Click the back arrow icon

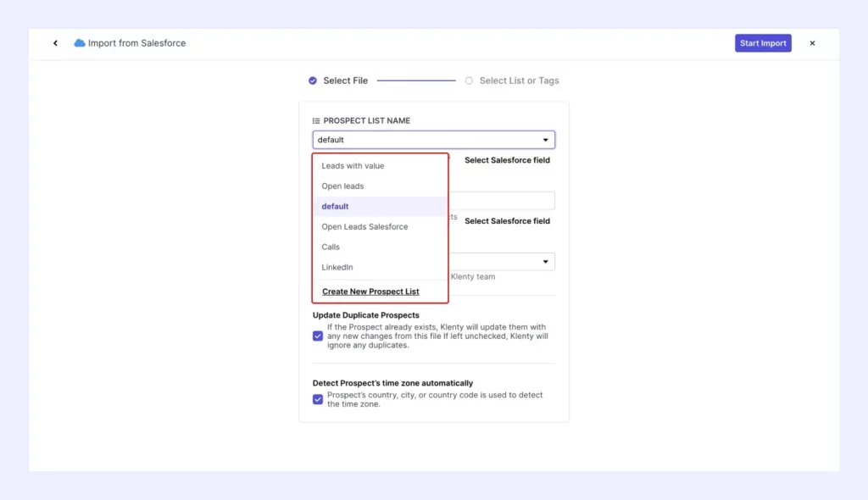(55, 43)
